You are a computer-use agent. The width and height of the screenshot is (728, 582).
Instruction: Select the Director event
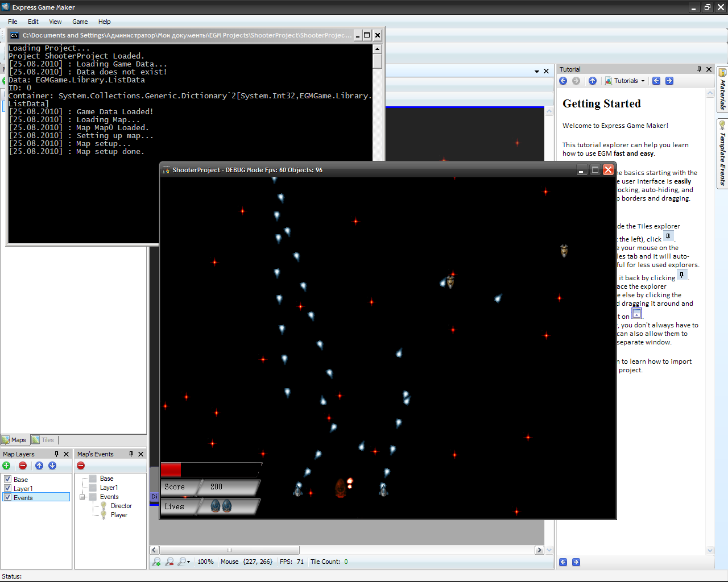121,506
